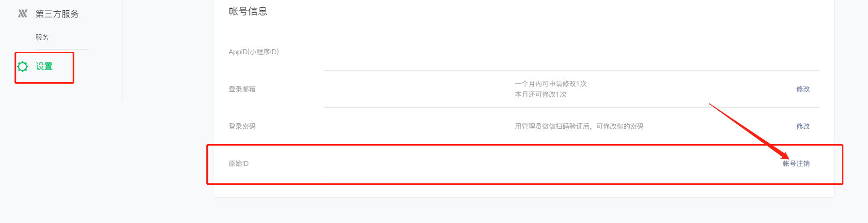Image resolution: width=868 pixels, height=223 pixels.
Task: Select the 登录密码 label
Action: coord(242,126)
